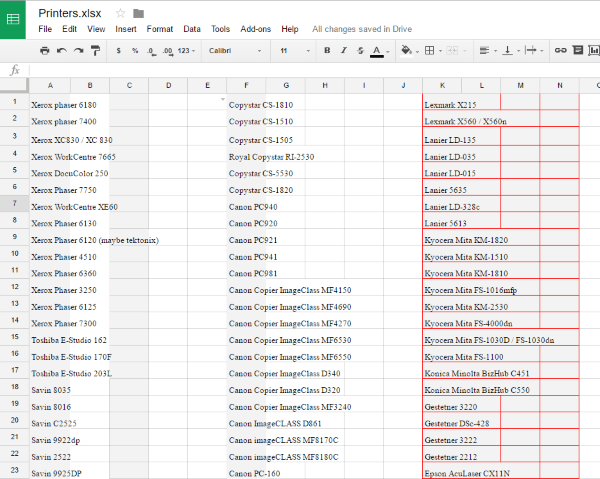Click the 'All changes saved in Drive' link
The image size is (600, 479).
(364, 29)
